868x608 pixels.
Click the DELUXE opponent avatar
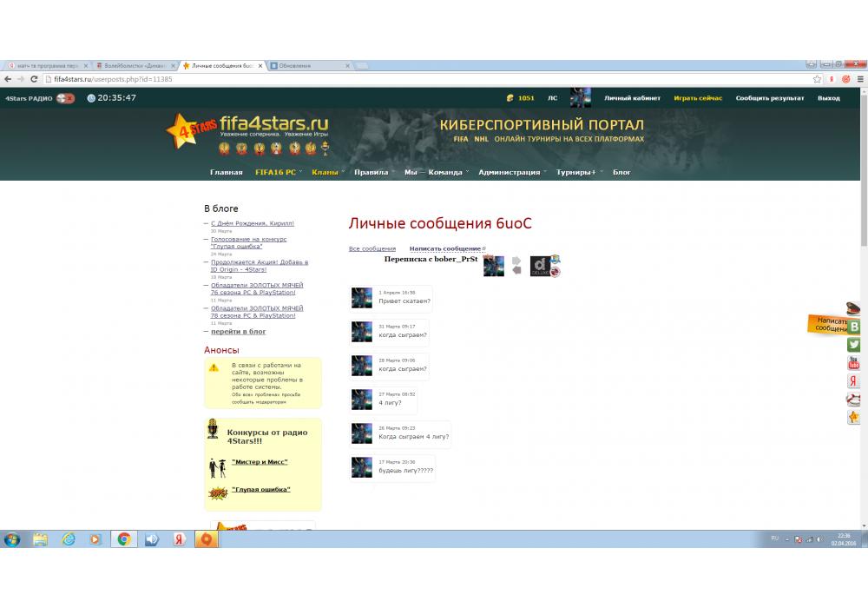click(540, 267)
